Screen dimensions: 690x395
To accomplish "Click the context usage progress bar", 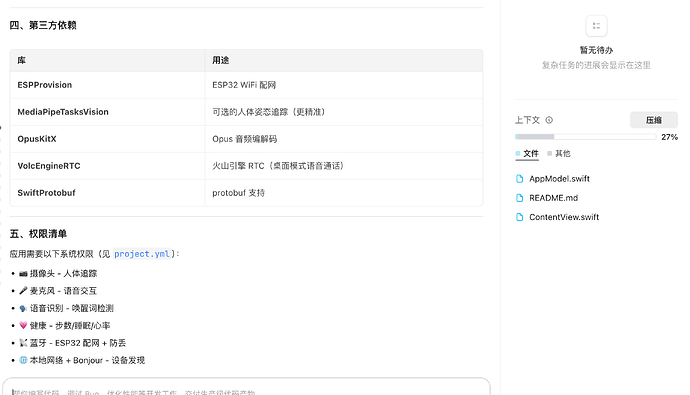I will click(x=585, y=137).
